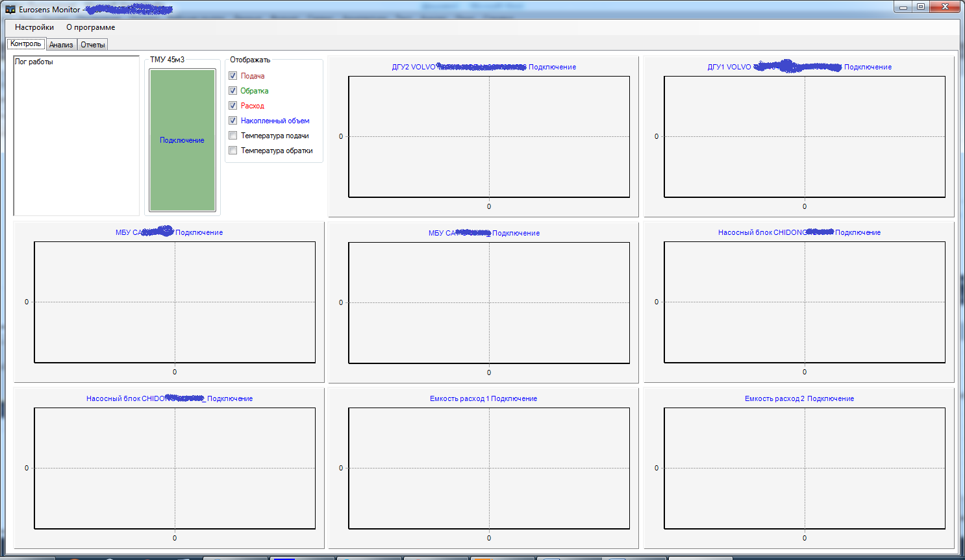Open the Настройки menu
The height and width of the screenshot is (560, 965).
[34, 27]
